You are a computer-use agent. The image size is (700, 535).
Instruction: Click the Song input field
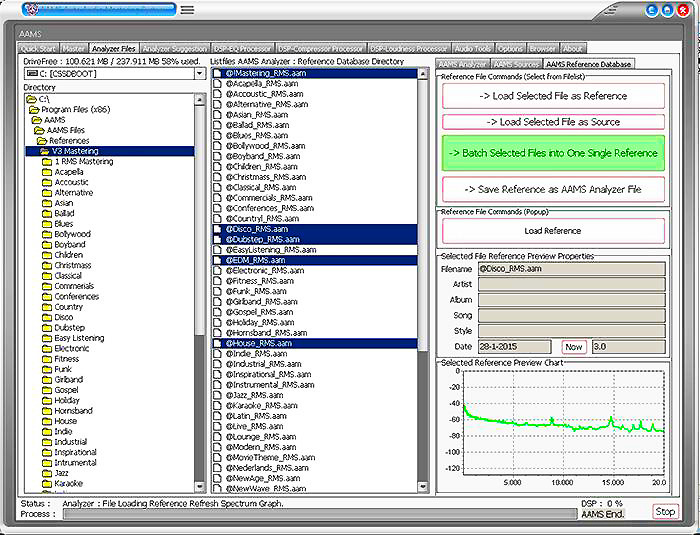[x=571, y=316]
